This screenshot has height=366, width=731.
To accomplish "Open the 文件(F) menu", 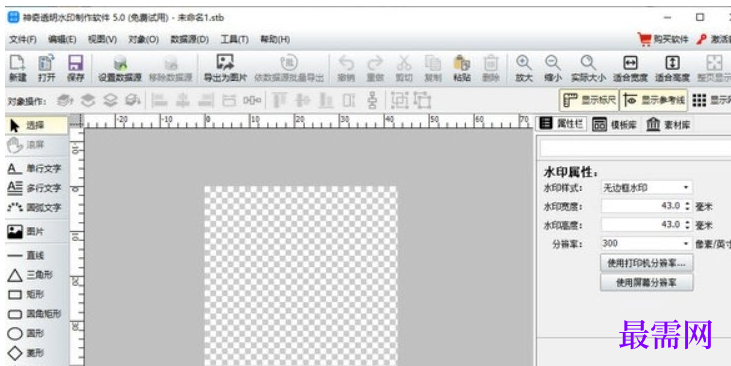I will (22, 40).
